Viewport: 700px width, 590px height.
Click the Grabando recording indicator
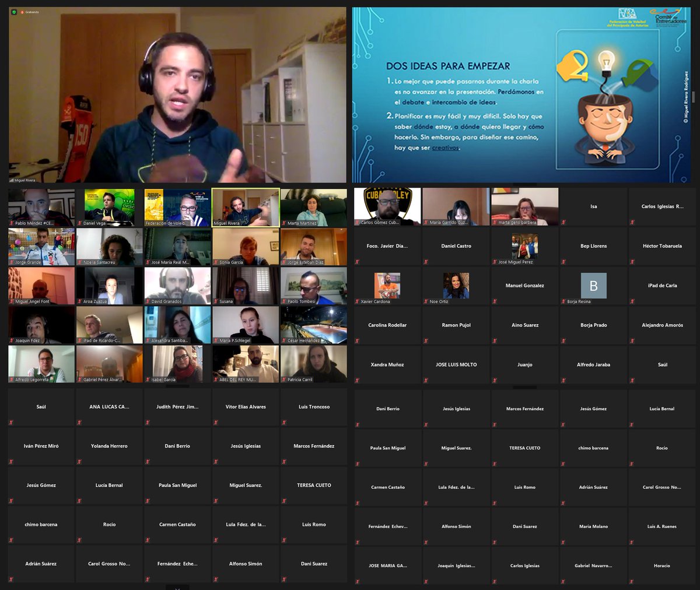pos(29,12)
